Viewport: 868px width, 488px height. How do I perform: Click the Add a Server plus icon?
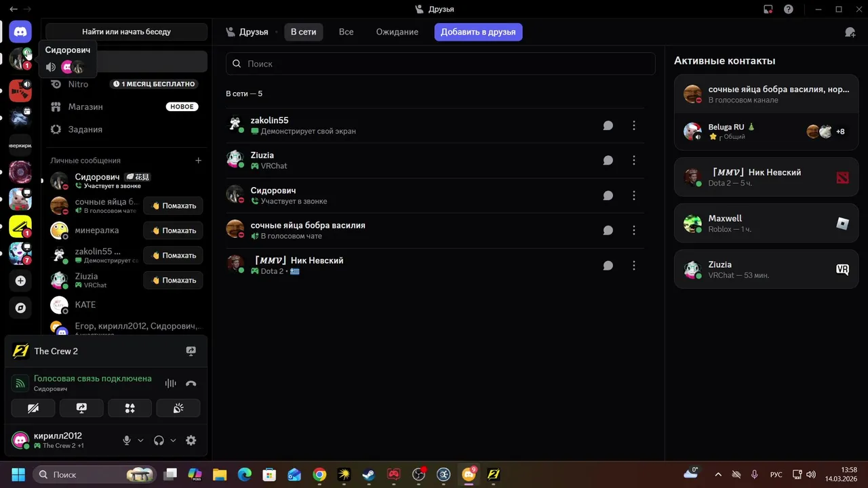pyautogui.click(x=20, y=281)
